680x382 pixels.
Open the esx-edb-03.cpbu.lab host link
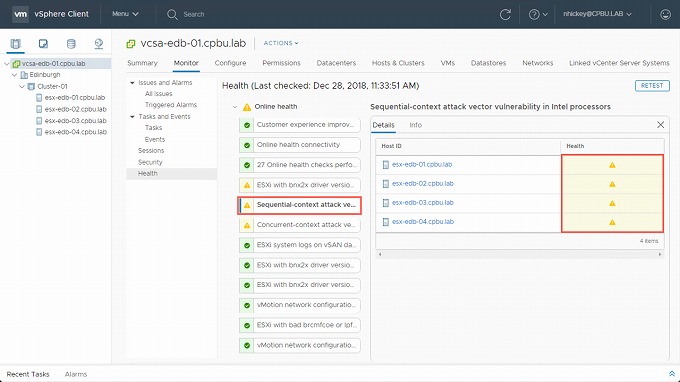coord(423,202)
